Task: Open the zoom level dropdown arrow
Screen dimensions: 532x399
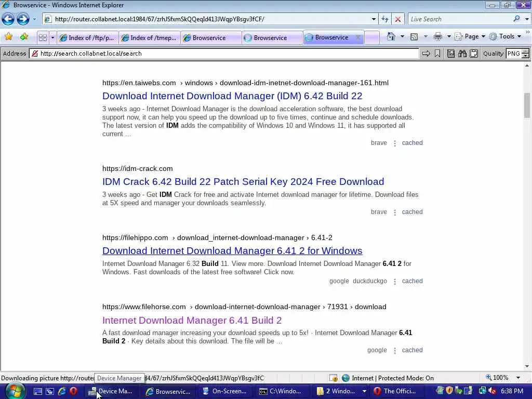Action: (518, 378)
